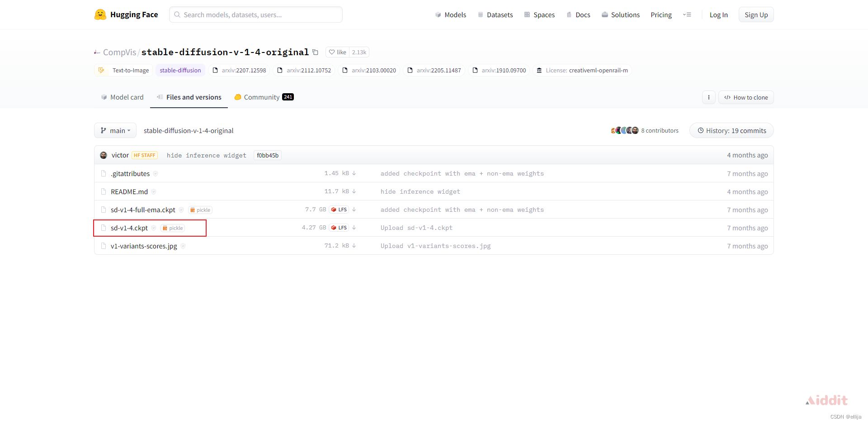Click 'hide inference widget' in header commit row
868x424 pixels.
(x=207, y=155)
